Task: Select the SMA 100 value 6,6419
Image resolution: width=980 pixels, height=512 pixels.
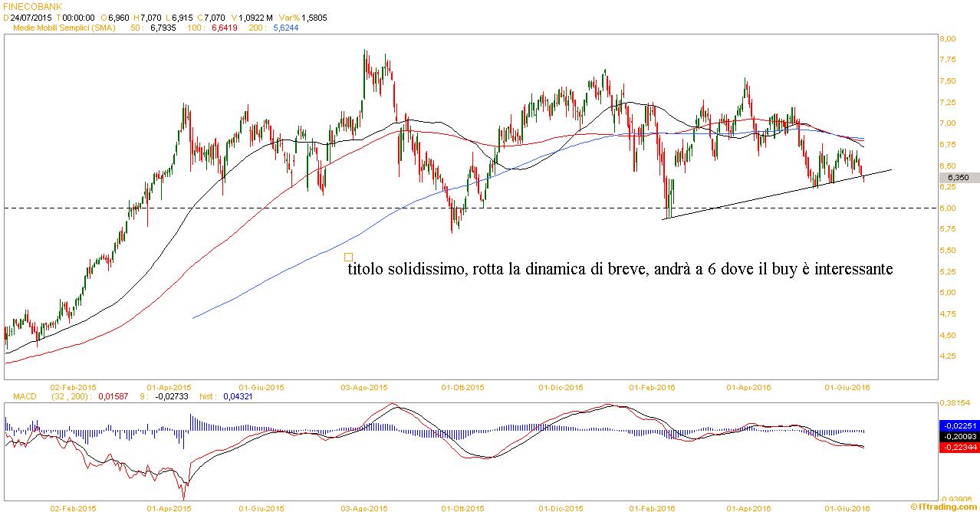Action: tap(222, 28)
